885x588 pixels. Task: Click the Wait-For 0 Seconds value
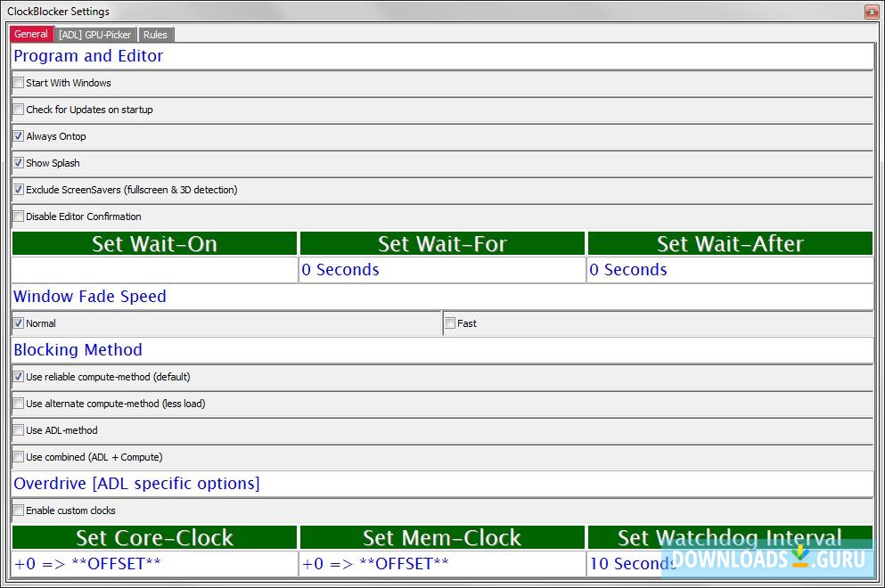[x=442, y=270]
